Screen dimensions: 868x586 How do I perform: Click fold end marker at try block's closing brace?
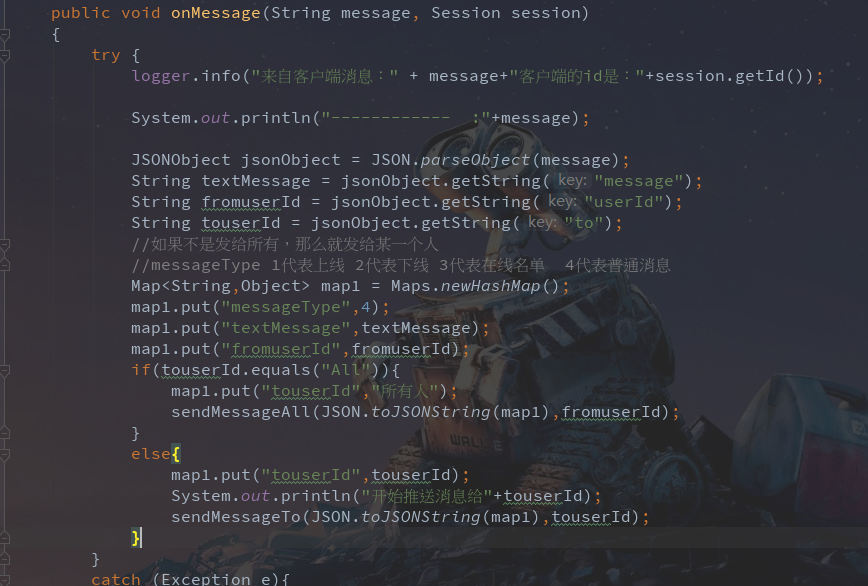(4, 558)
